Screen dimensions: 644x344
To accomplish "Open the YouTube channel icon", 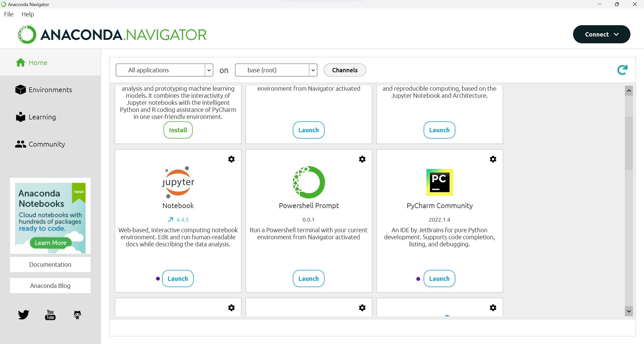I will [50, 315].
